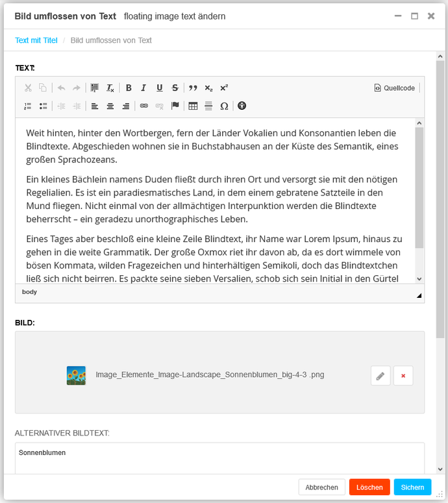The image size is (448, 503).
Task: Insert a table
Action: (x=193, y=106)
